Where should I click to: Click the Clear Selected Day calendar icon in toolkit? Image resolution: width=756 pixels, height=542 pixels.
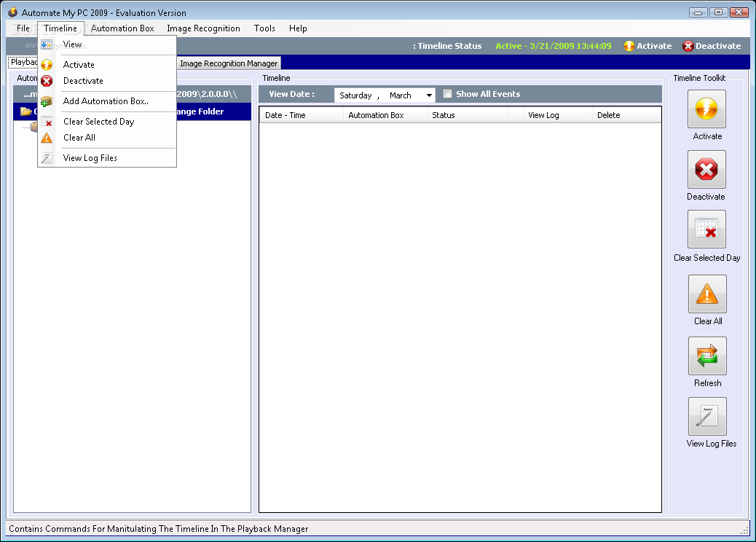pyautogui.click(x=706, y=229)
